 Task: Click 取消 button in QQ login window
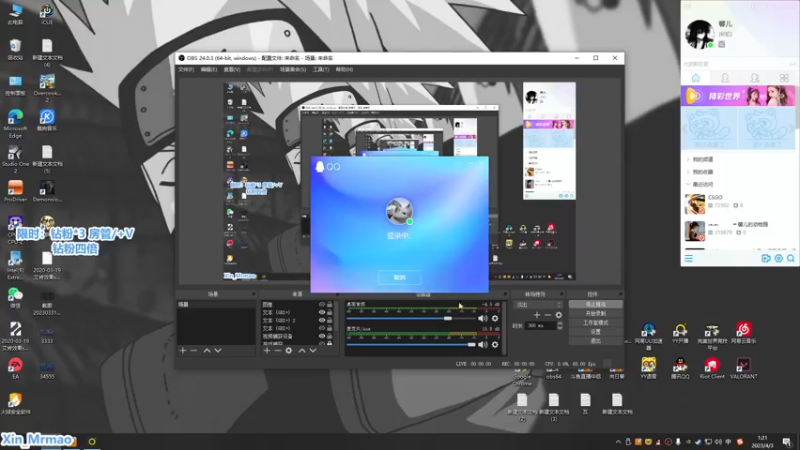399,278
